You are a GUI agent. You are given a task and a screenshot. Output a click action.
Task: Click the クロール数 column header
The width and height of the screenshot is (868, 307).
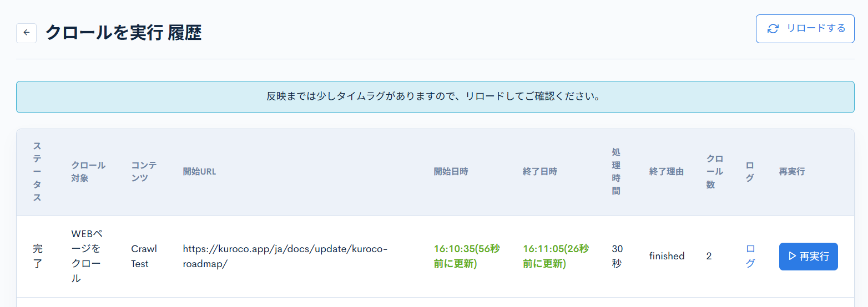[x=714, y=172]
